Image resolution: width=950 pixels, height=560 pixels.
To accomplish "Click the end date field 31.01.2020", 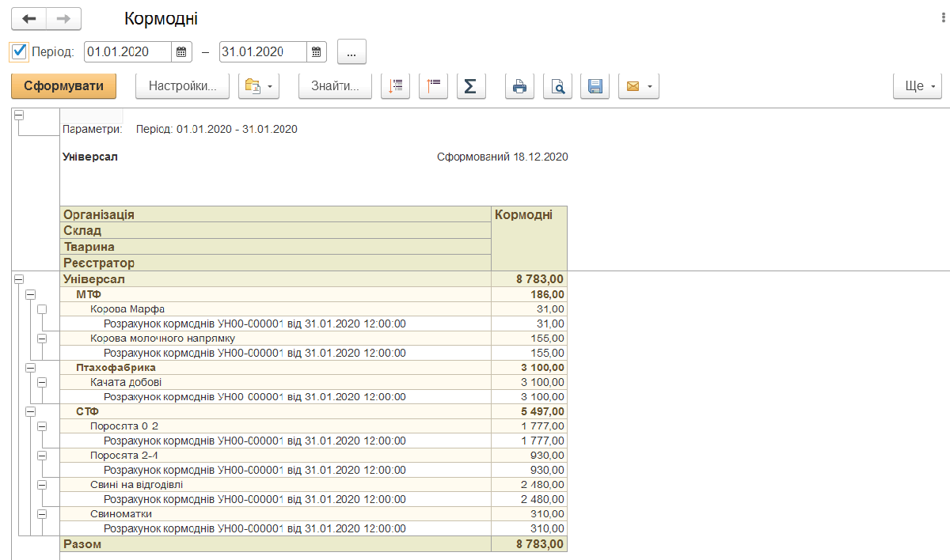I will pyautogui.click(x=262, y=52).
